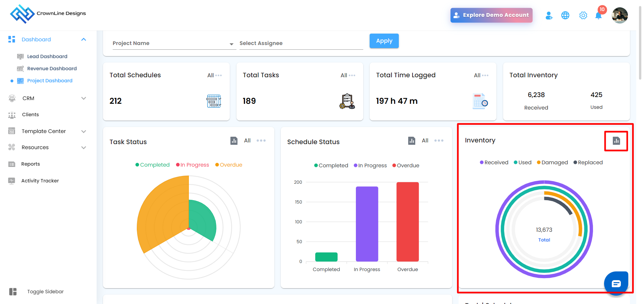Click the Apply filter button

[x=384, y=41]
